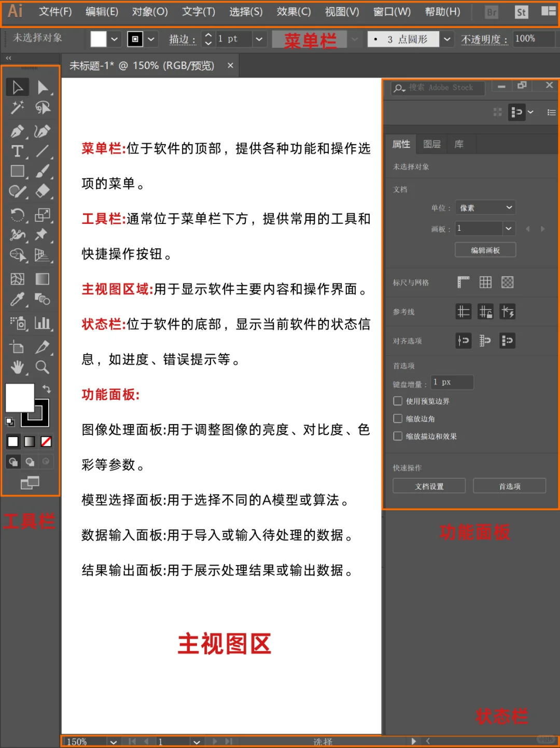Toggle the transparency grid icon
560x748 pixels.
tap(508, 283)
